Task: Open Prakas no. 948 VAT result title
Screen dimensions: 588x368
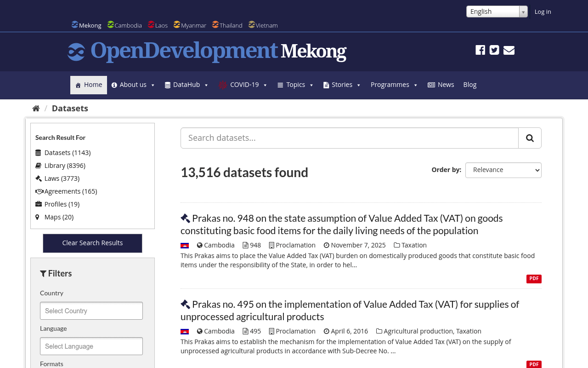Action: 342,224
